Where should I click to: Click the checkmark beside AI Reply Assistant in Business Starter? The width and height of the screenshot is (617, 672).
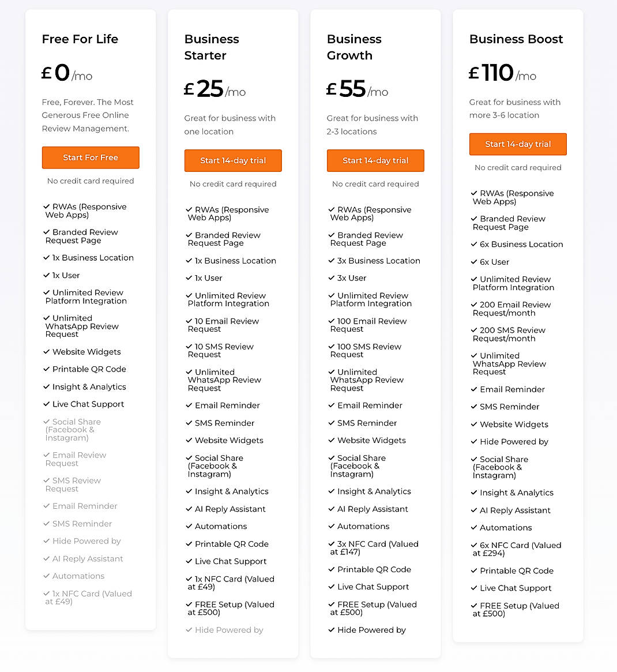click(x=189, y=509)
